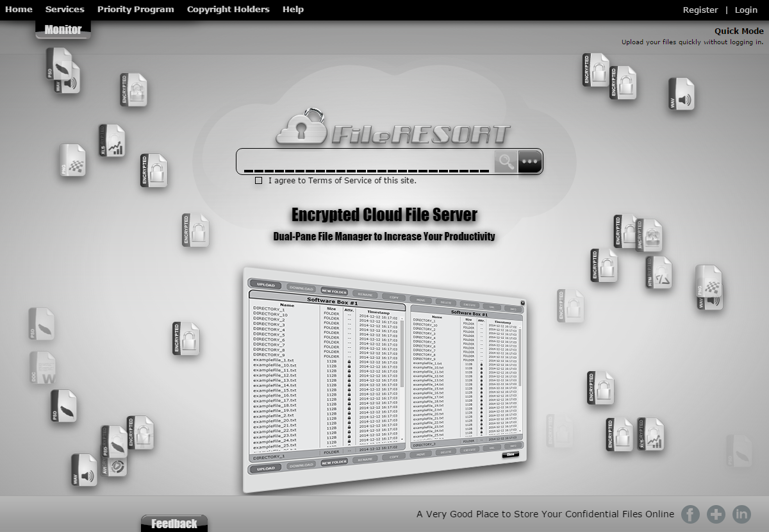
Task: Open the Help menu
Action: 293,9
